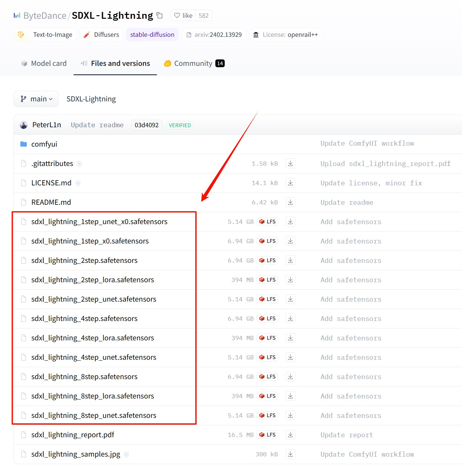Download sdxl_lightning_4step_lora.safetensors

tap(291, 338)
